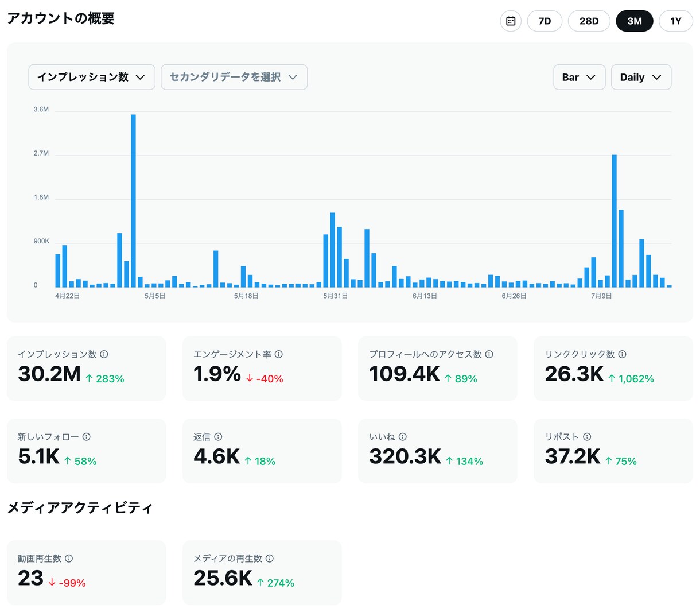Click the 109.4K profile visits value

point(405,374)
